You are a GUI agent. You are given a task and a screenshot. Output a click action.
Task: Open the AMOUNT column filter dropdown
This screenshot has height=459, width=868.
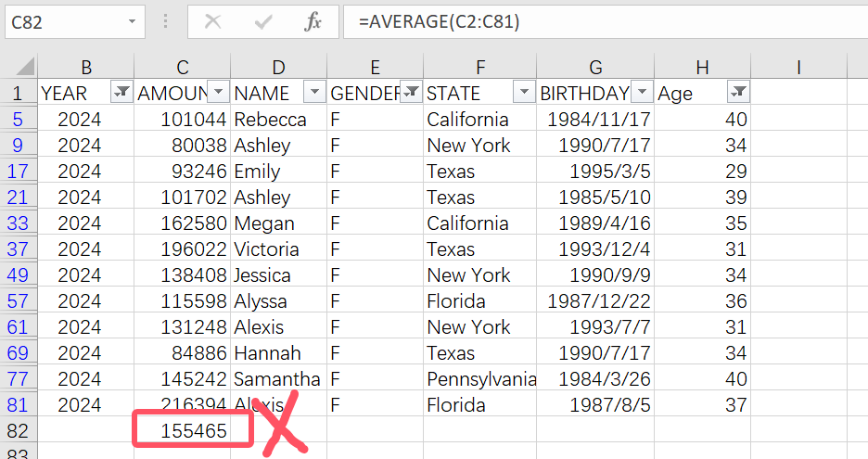tap(218, 92)
